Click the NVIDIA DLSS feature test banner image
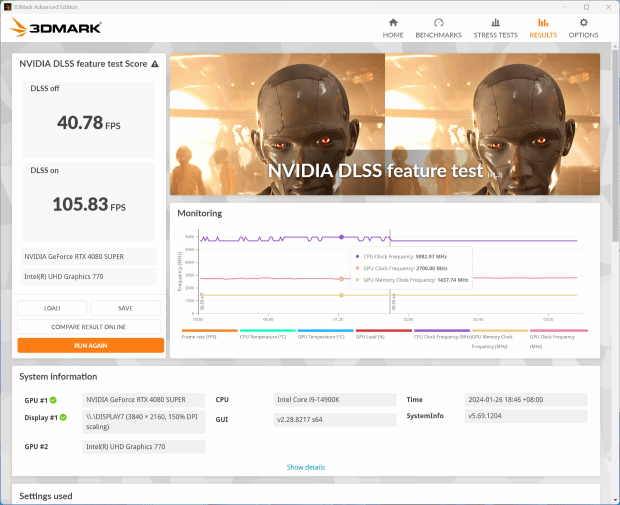Screen dimensions: 620x505 [x=385, y=124]
